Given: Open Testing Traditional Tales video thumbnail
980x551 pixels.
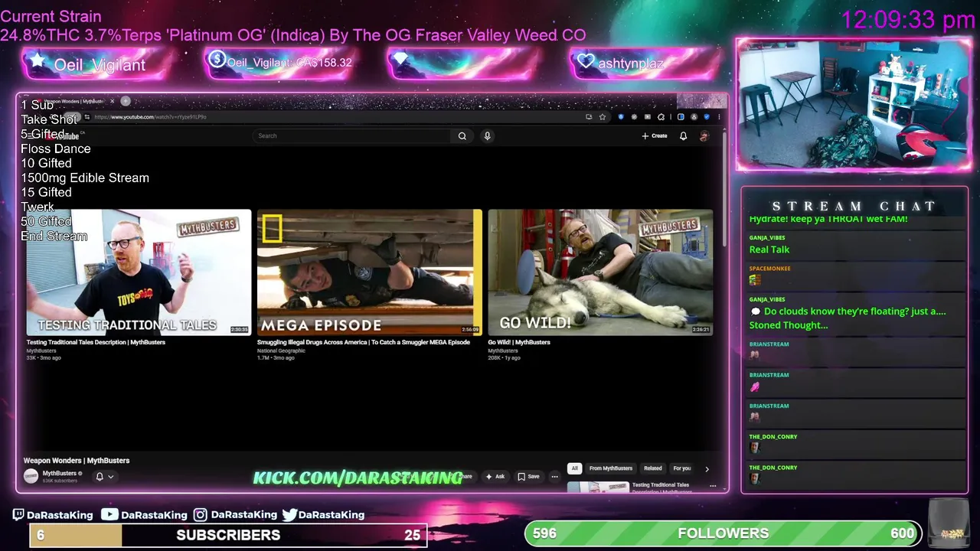Looking at the screenshot, I should tap(139, 272).
